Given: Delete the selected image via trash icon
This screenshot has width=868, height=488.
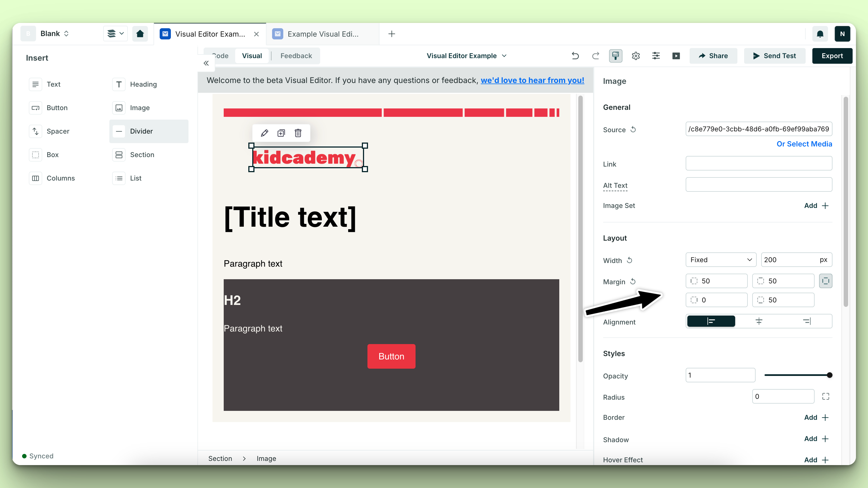Looking at the screenshot, I should click(x=298, y=133).
